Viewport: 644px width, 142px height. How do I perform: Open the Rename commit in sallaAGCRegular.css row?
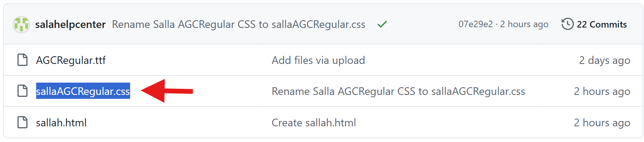(x=398, y=91)
